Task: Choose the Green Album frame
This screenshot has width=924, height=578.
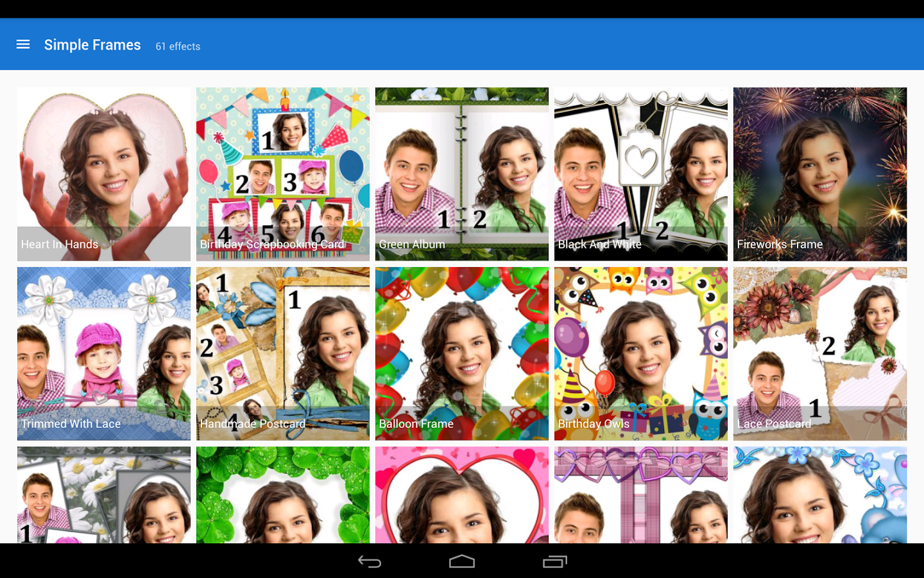Action: tap(461, 173)
